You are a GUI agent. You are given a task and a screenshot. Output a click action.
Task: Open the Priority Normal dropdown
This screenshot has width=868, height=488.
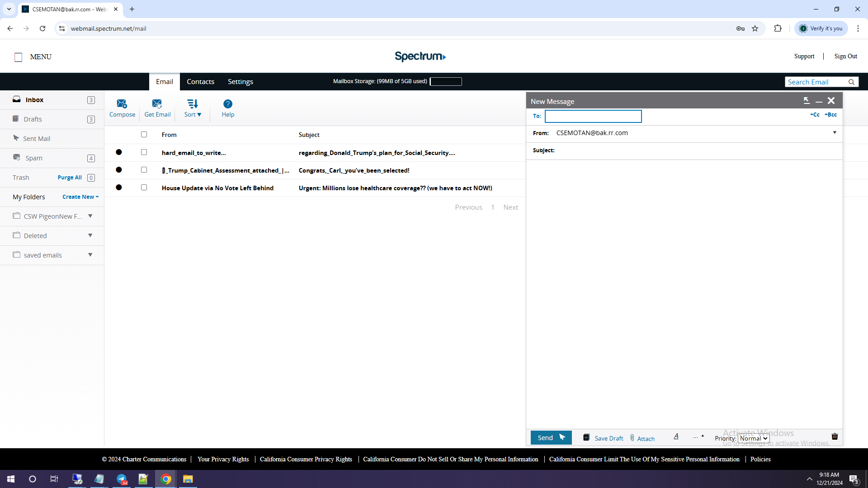754,438
